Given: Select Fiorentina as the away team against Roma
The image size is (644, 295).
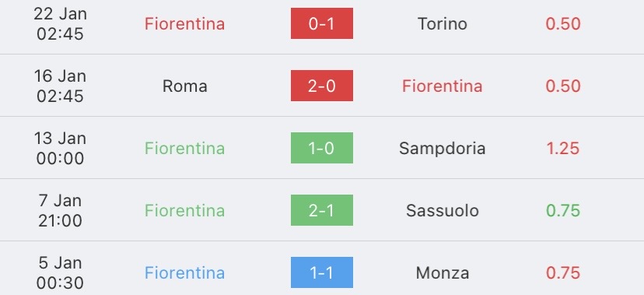Looking at the screenshot, I should coord(443,86).
